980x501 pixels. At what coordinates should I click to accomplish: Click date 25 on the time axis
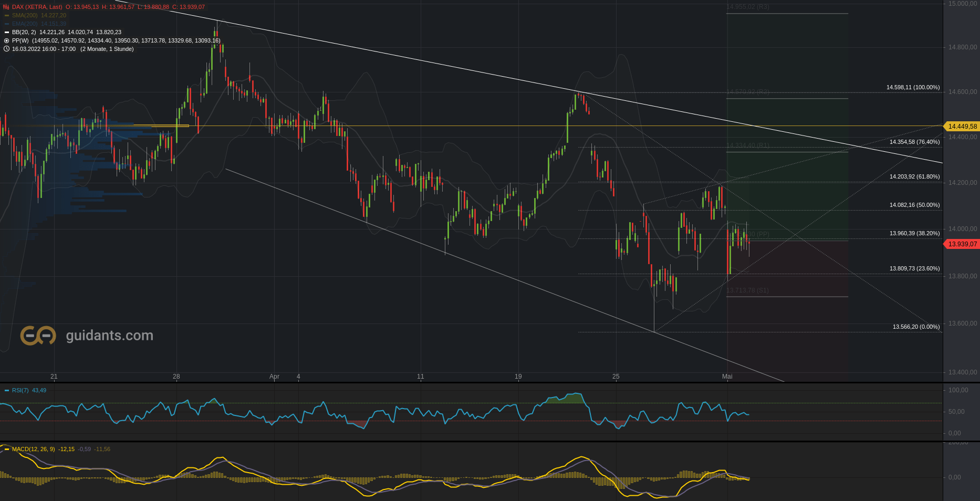616,377
